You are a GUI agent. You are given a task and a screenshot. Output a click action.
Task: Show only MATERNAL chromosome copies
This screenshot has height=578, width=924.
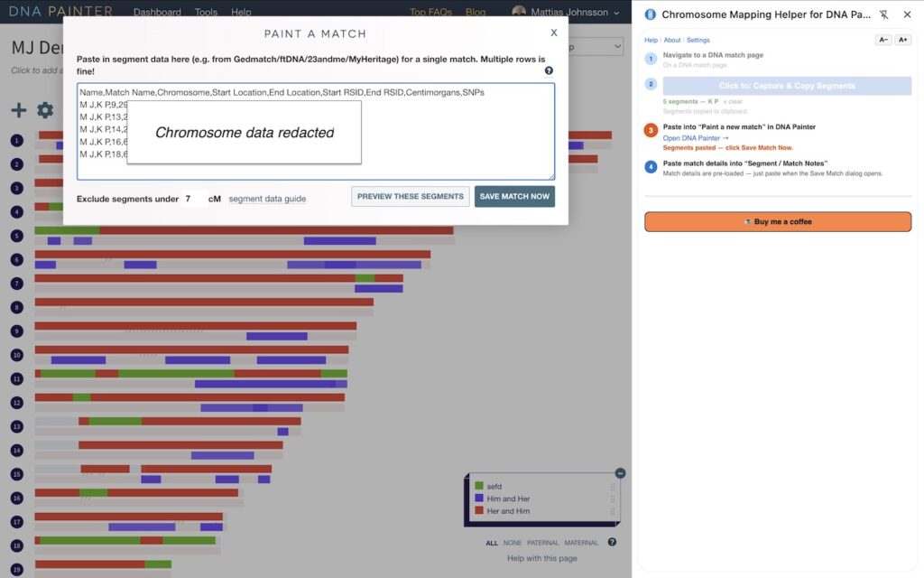click(581, 543)
